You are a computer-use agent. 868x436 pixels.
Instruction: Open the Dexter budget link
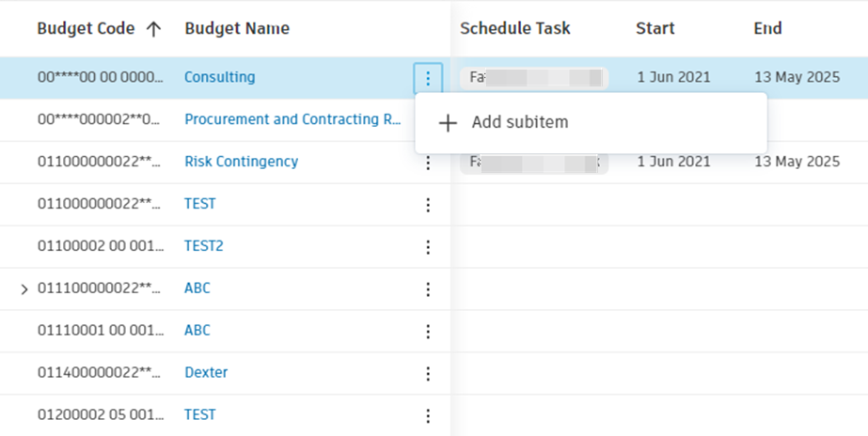206,373
